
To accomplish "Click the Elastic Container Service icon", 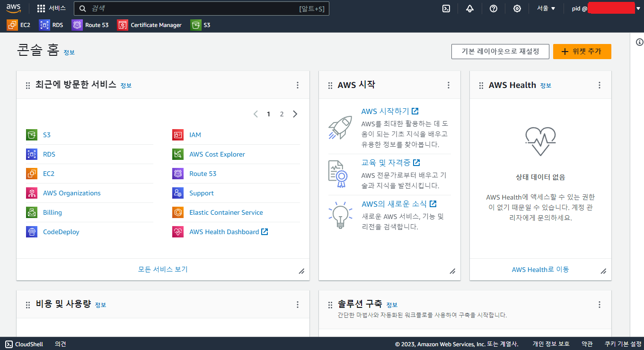I will coord(178,212).
